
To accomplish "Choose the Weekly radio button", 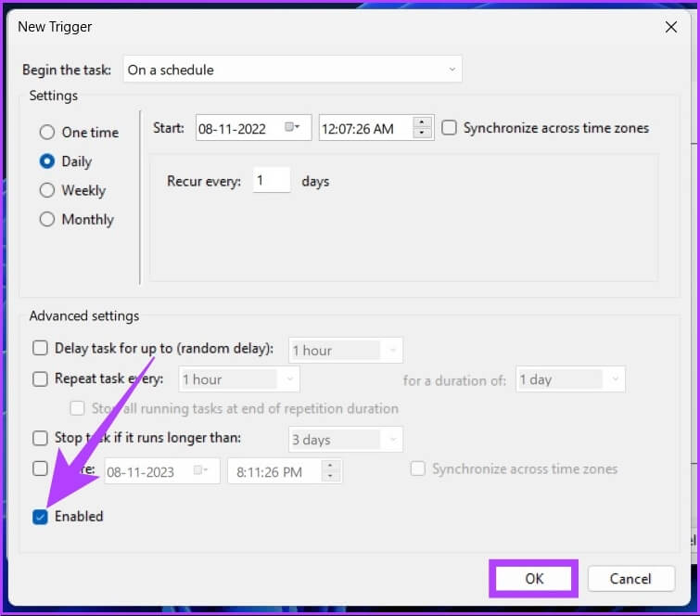I will (47, 190).
